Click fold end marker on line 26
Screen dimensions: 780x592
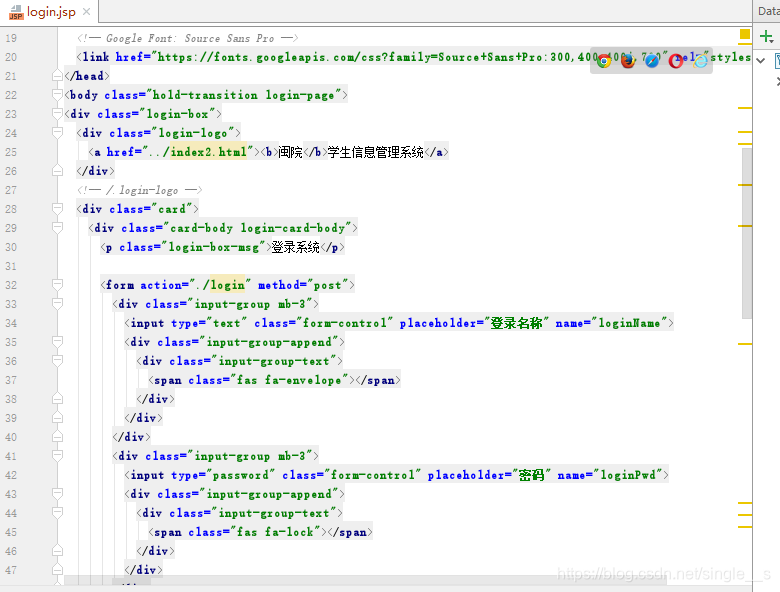[x=57, y=171]
